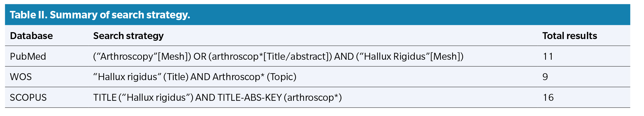This screenshot has width=644, height=116.
Task: Select the 'Search strategy' column header
Action: (128, 36)
